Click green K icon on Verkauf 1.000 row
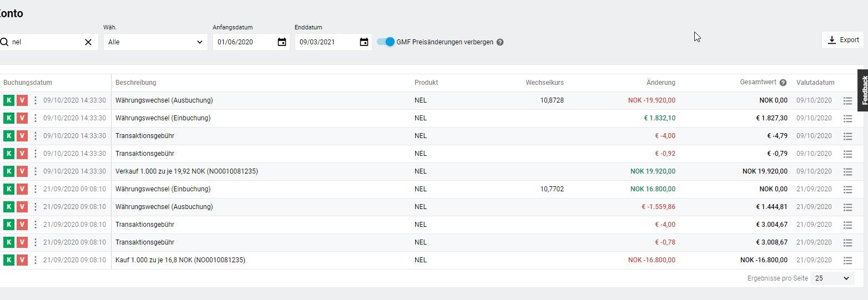The width and height of the screenshot is (868, 300). 8,171
